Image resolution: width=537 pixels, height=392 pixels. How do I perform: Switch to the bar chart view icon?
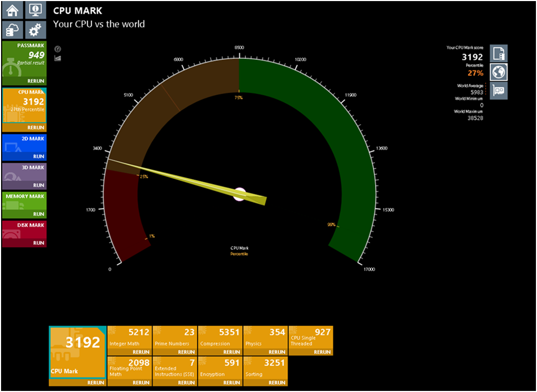58,58
